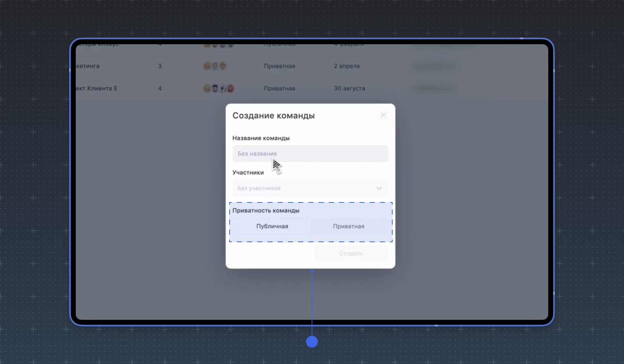Expand the participants selector
Screen dimensions: 624x364
pos(310,188)
